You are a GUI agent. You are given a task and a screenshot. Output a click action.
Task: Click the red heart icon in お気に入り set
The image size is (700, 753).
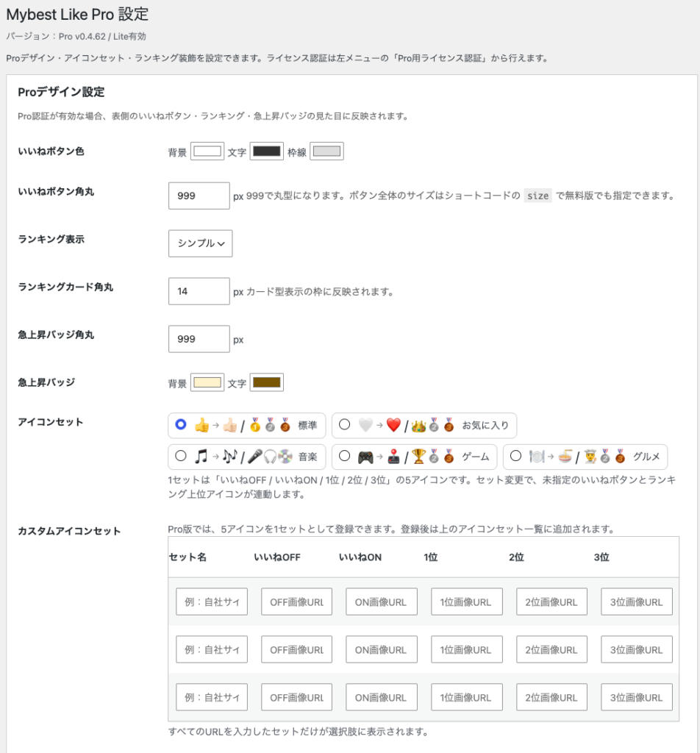point(393,425)
